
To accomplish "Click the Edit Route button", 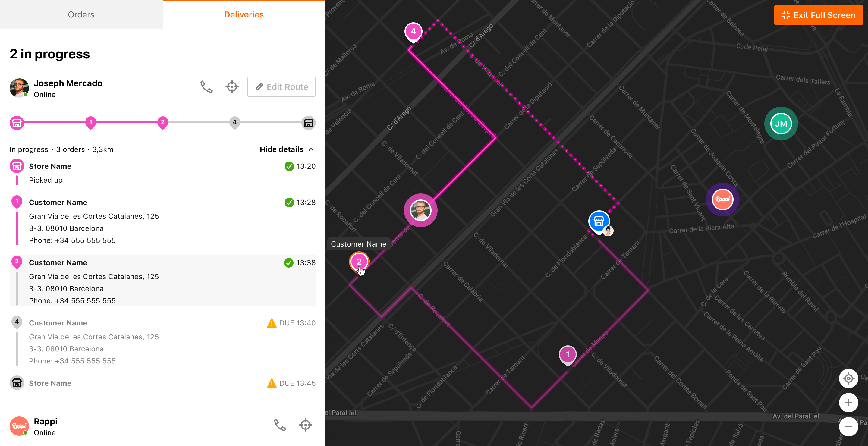I will pos(281,87).
